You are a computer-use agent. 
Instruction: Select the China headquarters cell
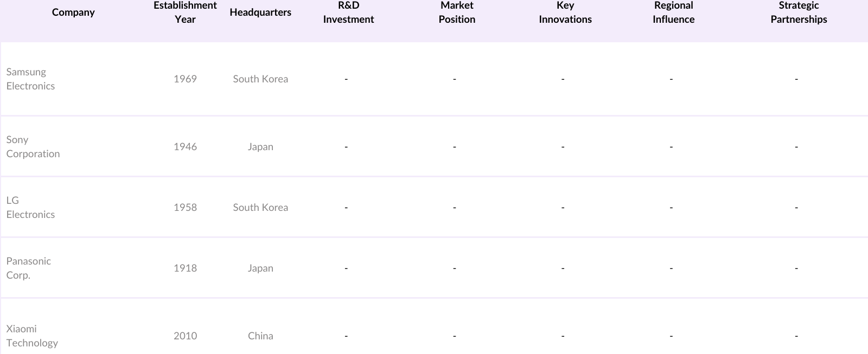click(260, 336)
